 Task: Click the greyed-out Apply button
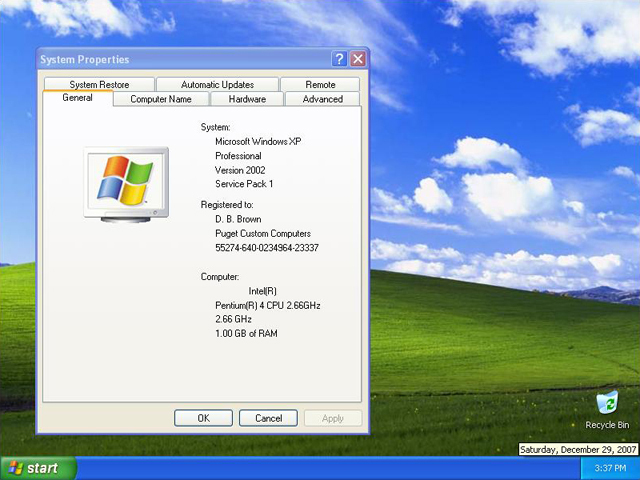pyautogui.click(x=333, y=418)
